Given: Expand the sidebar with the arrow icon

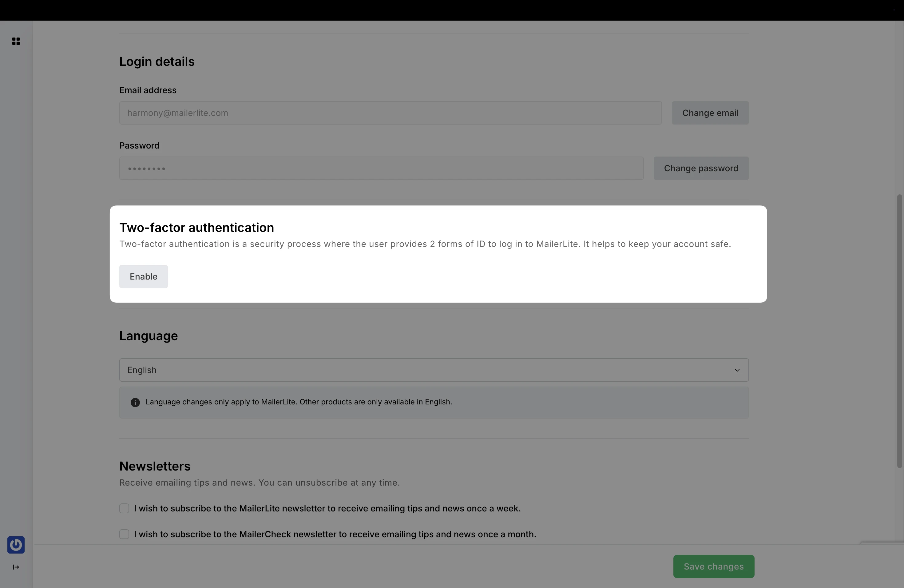Looking at the screenshot, I should (16, 567).
